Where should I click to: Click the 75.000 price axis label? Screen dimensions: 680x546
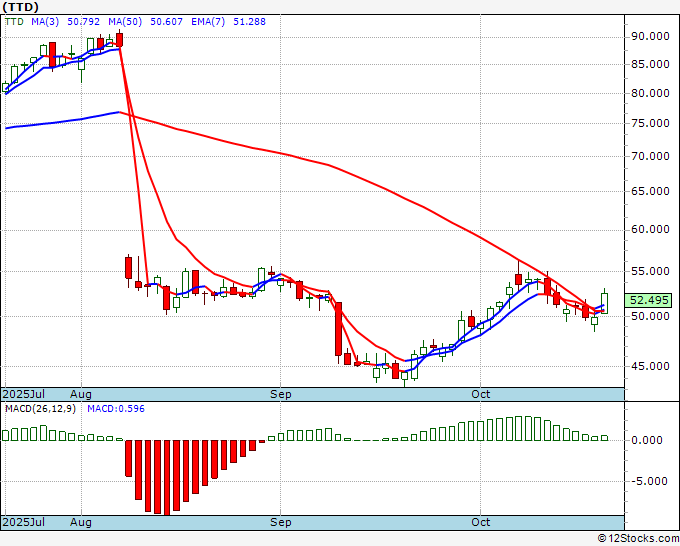point(650,124)
